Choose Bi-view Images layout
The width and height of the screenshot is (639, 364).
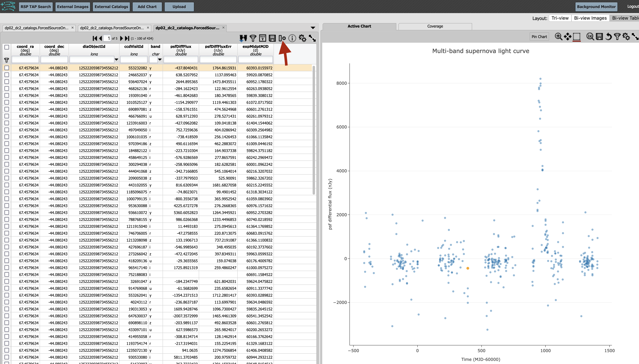click(x=590, y=18)
